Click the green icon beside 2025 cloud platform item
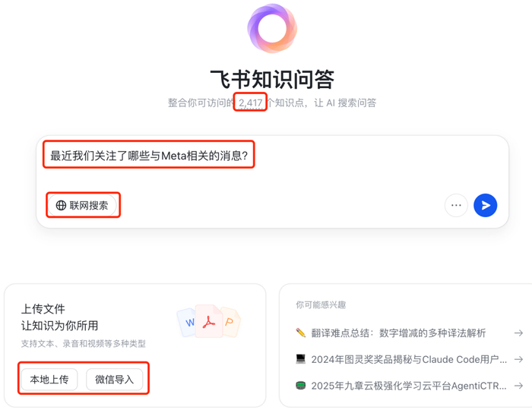 click(x=301, y=386)
